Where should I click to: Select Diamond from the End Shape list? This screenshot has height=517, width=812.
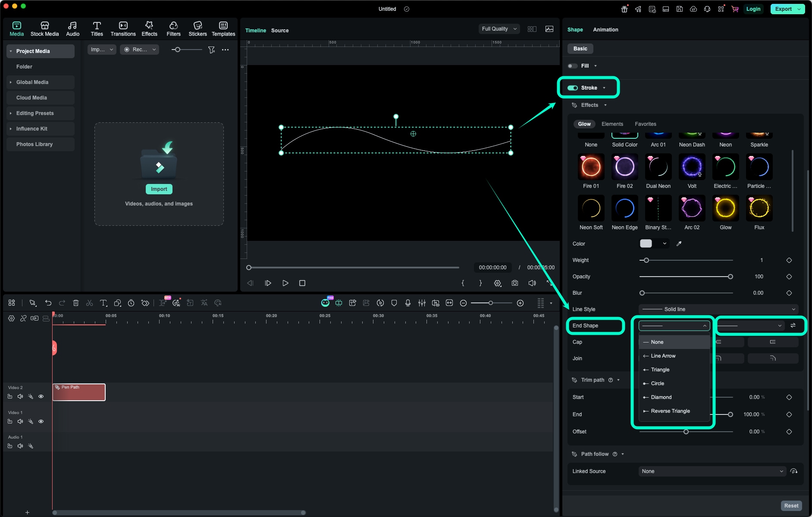tap(661, 397)
